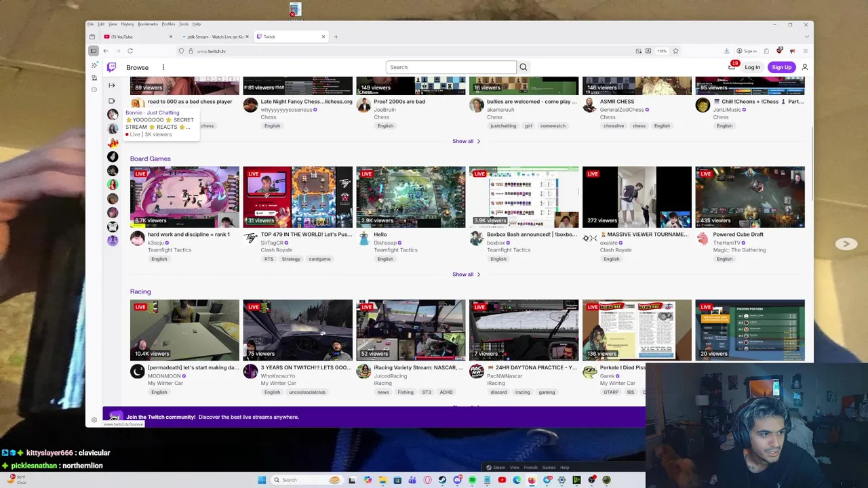Open the Twitch notifications inbox with 19 badge

pos(732,66)
